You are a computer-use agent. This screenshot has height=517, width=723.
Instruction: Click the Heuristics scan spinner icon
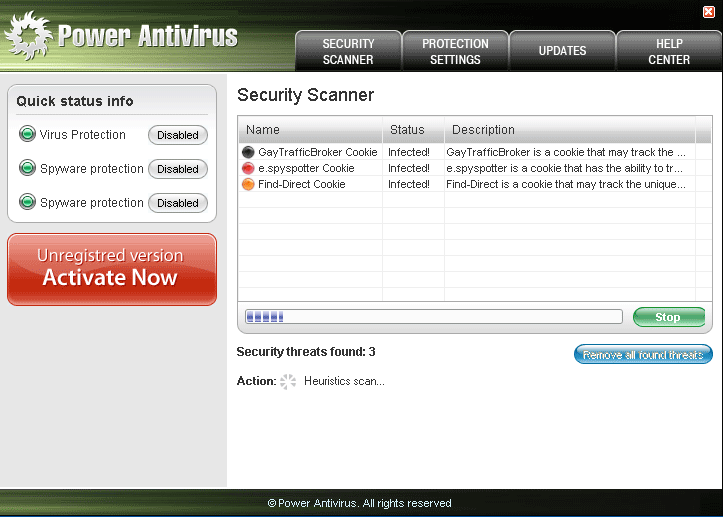click(x=288, y=381)
